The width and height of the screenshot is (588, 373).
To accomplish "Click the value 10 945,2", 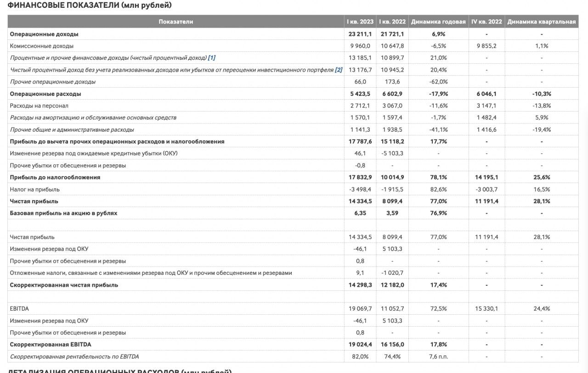I will pos(392,70).
